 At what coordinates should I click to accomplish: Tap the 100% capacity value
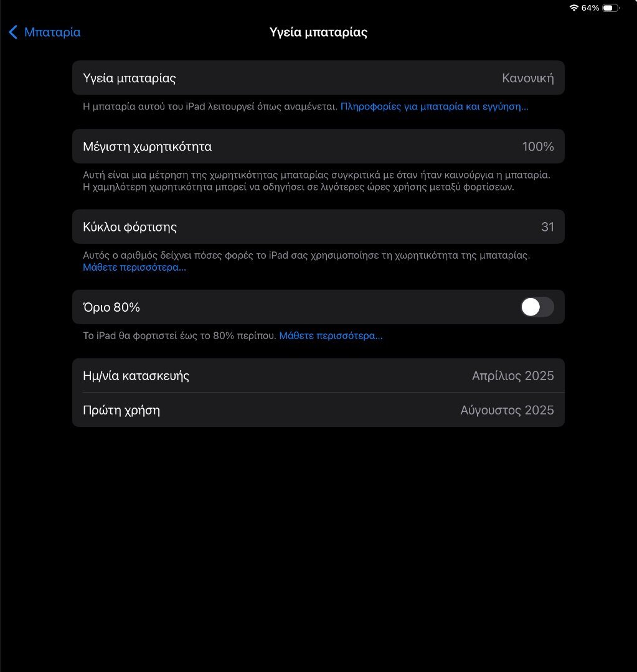click(x=538, y=147)
